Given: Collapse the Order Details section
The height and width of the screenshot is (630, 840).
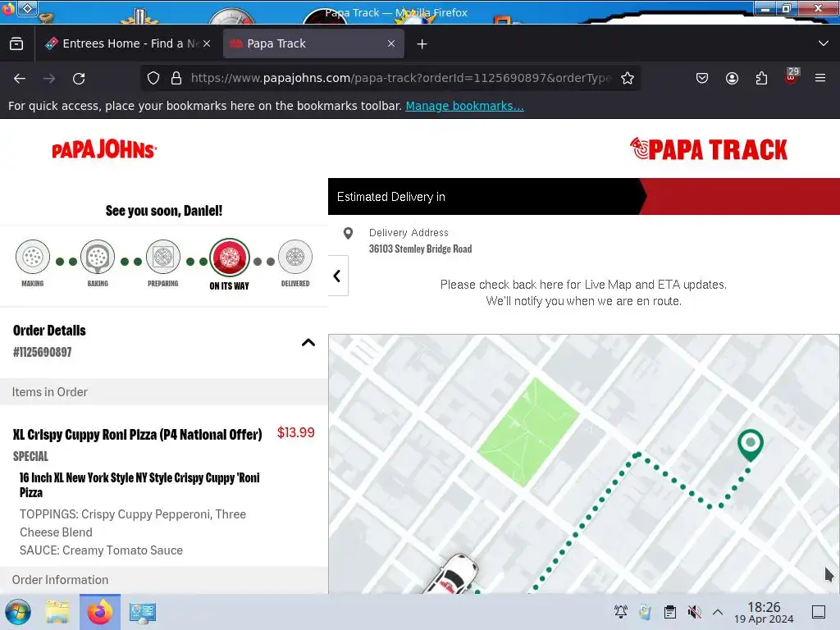Looking at the screenshot, I should pyautogui.click(x=308, y=342).
